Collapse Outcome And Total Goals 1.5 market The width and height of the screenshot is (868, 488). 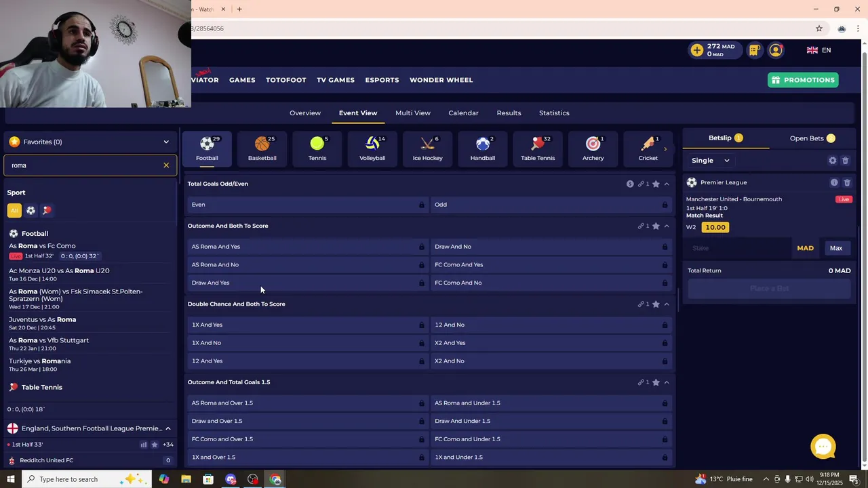(x=667, y=382)
